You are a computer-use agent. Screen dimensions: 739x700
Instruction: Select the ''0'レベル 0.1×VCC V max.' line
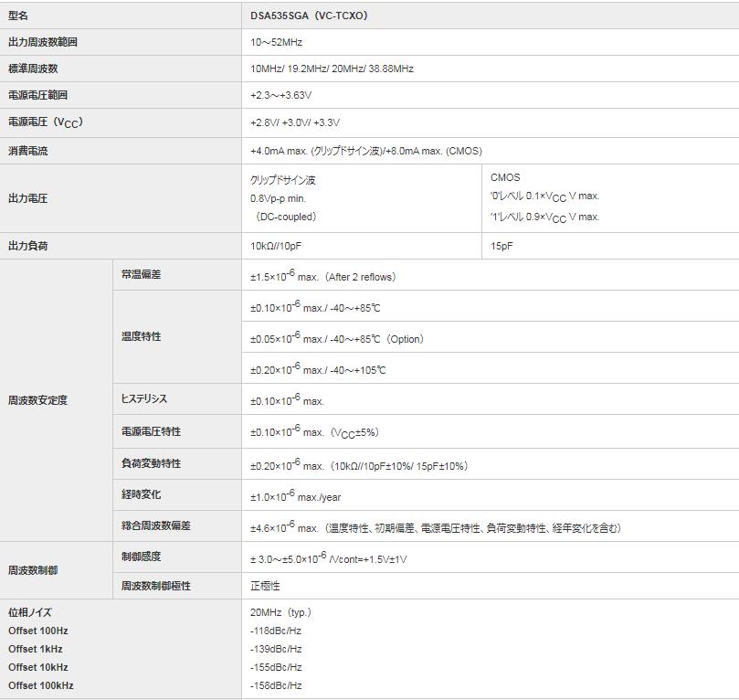pos(544,196)
